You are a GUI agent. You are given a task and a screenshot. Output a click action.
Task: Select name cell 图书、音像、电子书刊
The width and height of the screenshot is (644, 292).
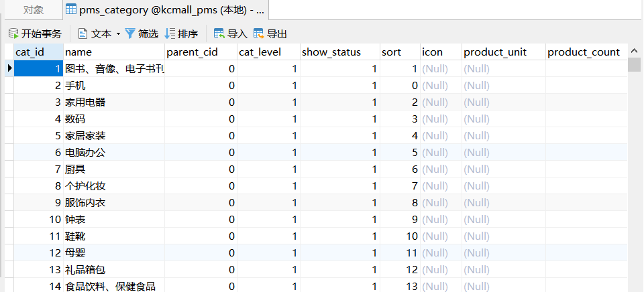tap(114, 68)
